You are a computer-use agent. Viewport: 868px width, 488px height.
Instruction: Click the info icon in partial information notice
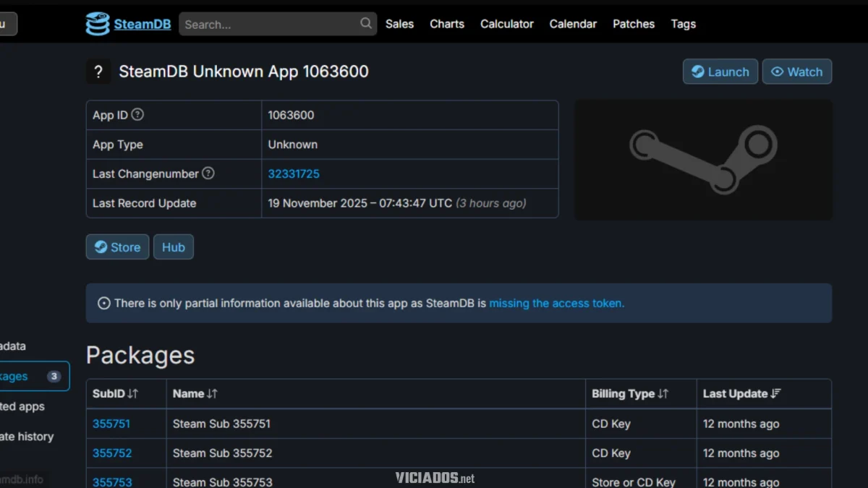103,304
